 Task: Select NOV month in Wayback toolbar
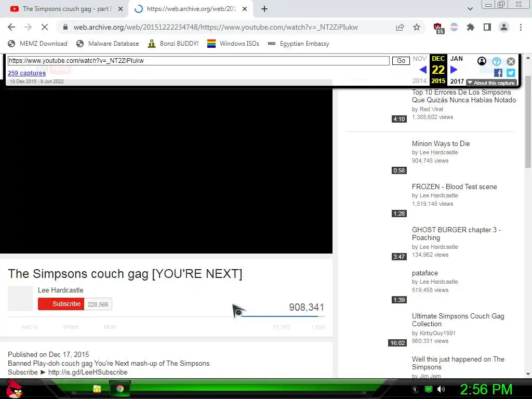[x=419, y=59]
